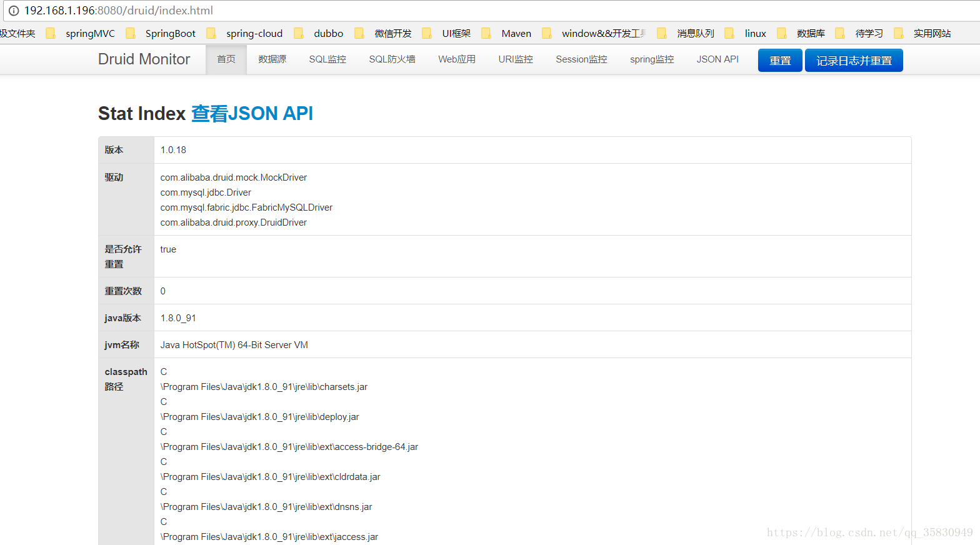980x545 pixels.
Task: Click the jvm名称 row label
Action: (122, 345)
